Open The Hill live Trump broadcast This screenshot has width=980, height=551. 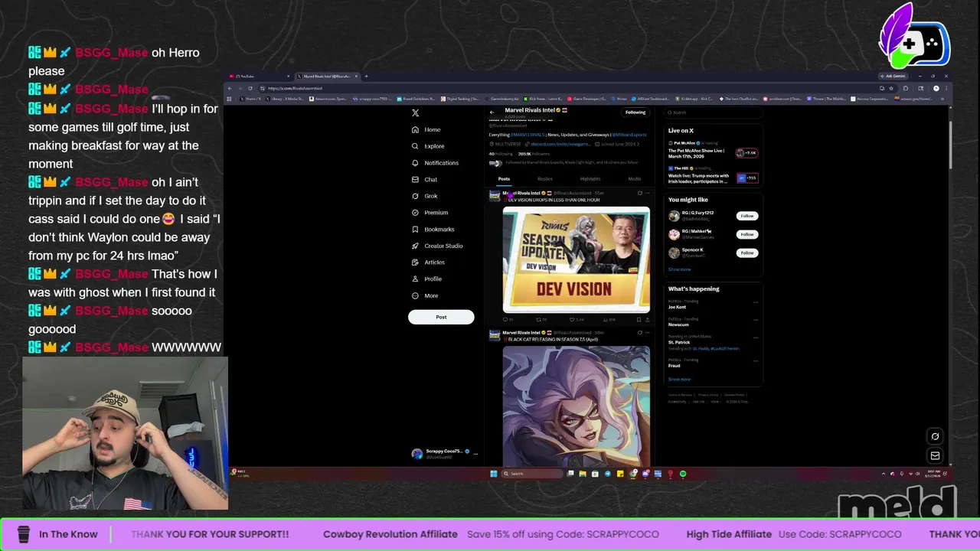tap(712, 176)
